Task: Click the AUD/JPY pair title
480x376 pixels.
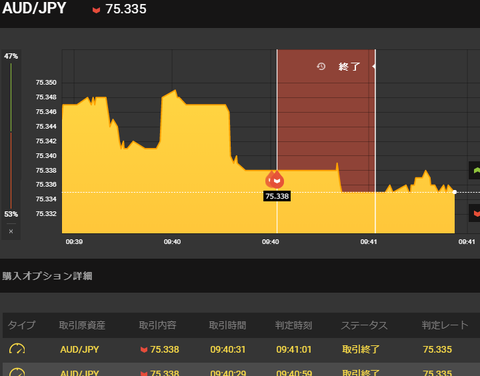Action: [34, 8]
